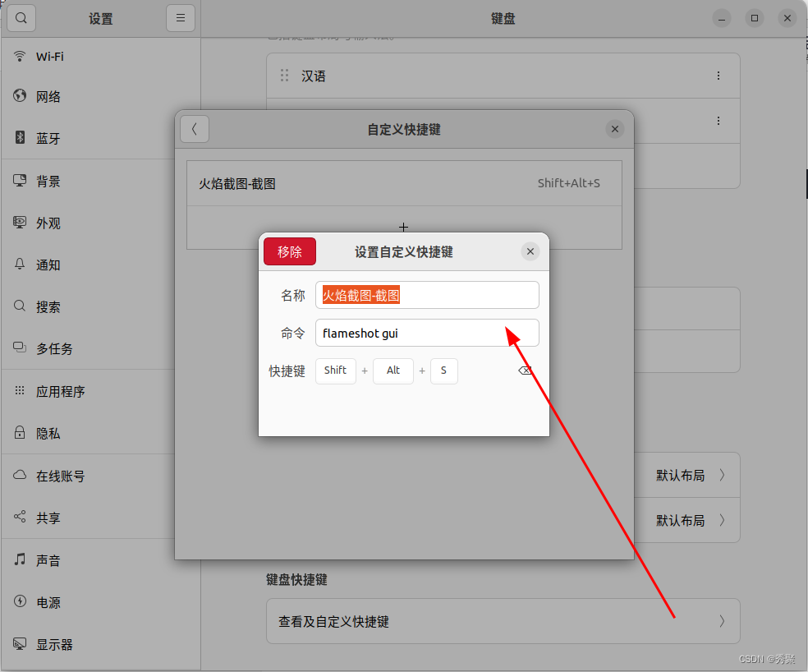Click the globe icon beside 网络

coord(20,95)
